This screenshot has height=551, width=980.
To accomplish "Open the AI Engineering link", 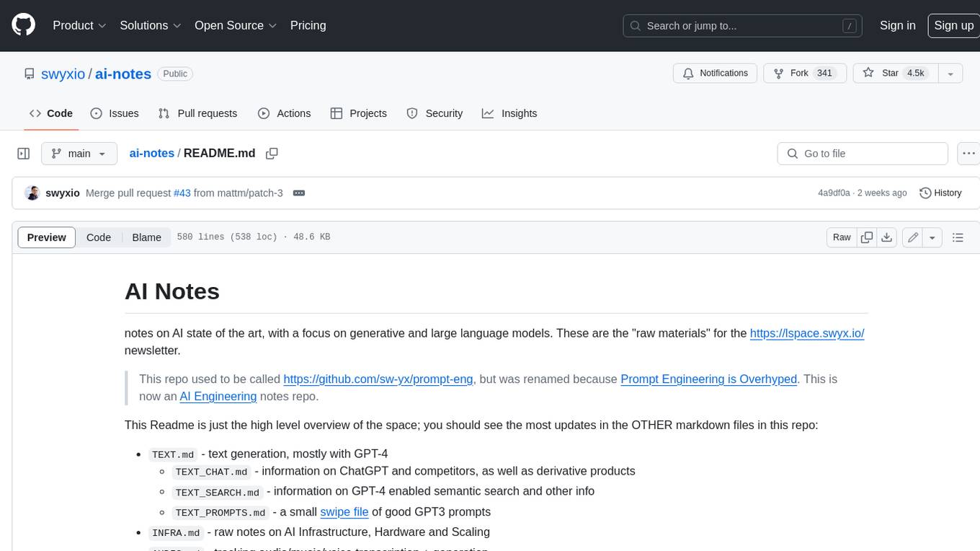I will tap(218, 396).
